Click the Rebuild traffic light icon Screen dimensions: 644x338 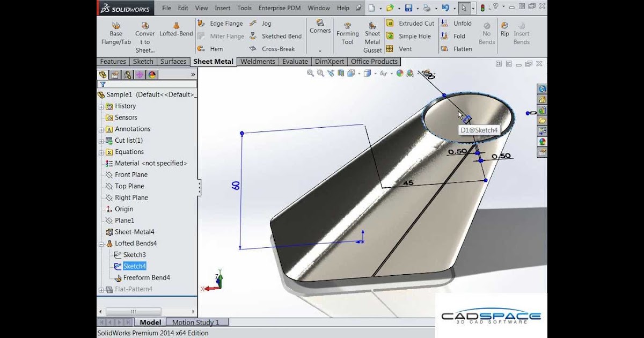(482, 8)
